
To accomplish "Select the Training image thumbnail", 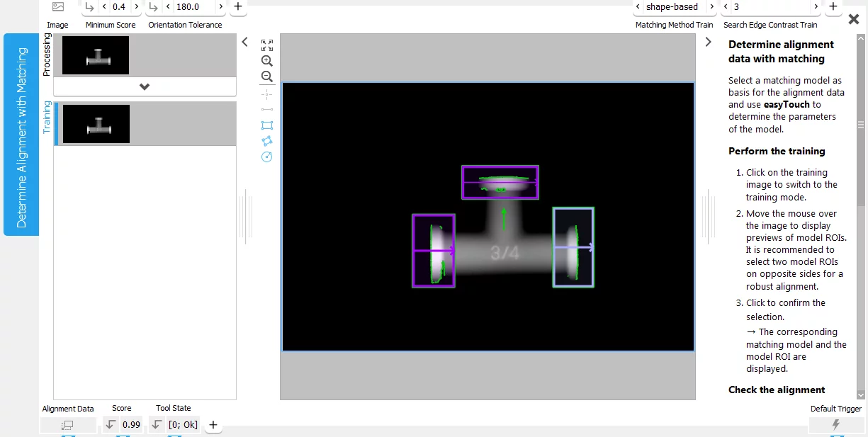I will [96, 124].
